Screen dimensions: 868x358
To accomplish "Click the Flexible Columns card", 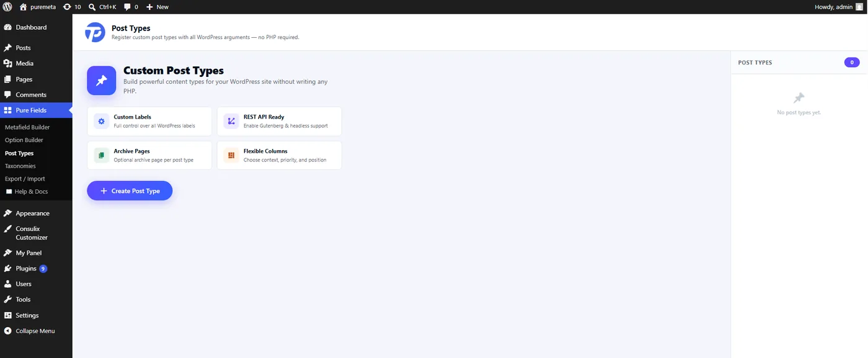I will (279, 155).
